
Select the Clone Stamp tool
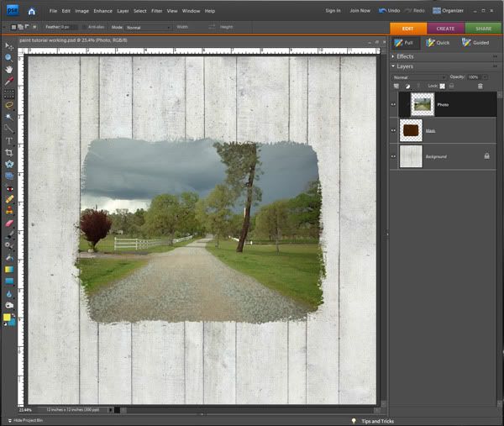[x=9, y=211]
